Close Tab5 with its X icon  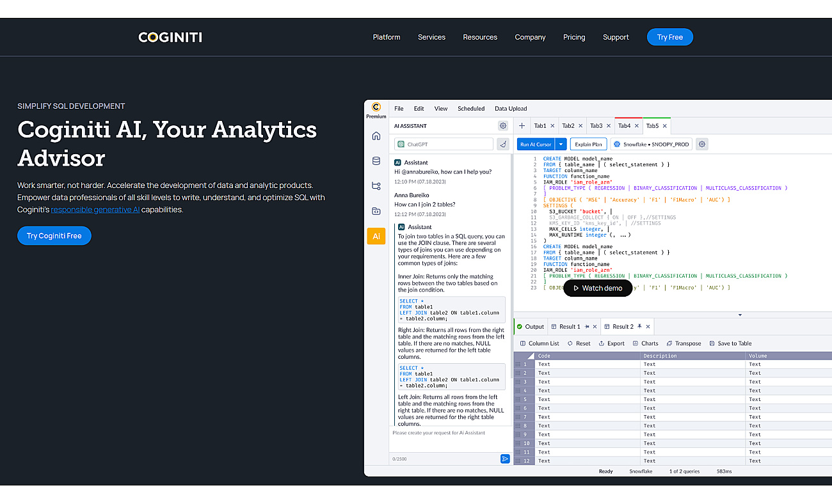point(665,126)
